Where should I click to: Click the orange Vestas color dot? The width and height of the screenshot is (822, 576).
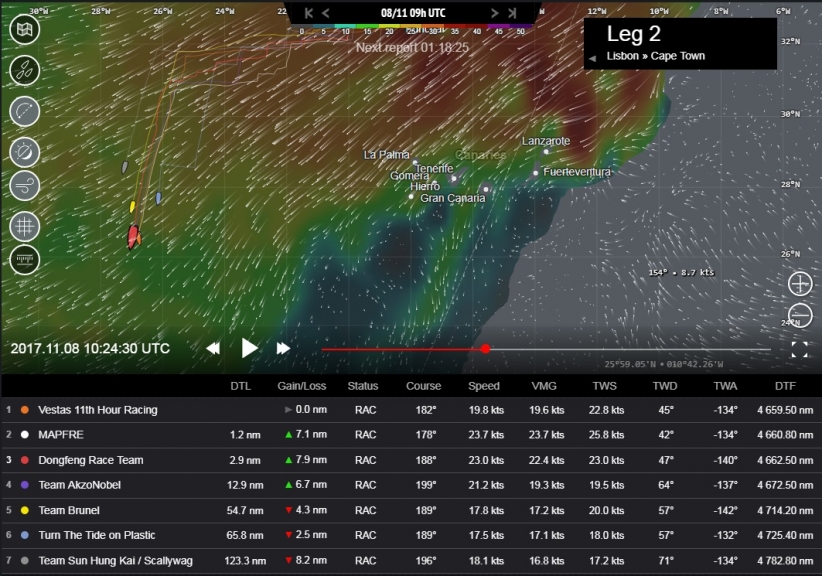tap(25, 410)
